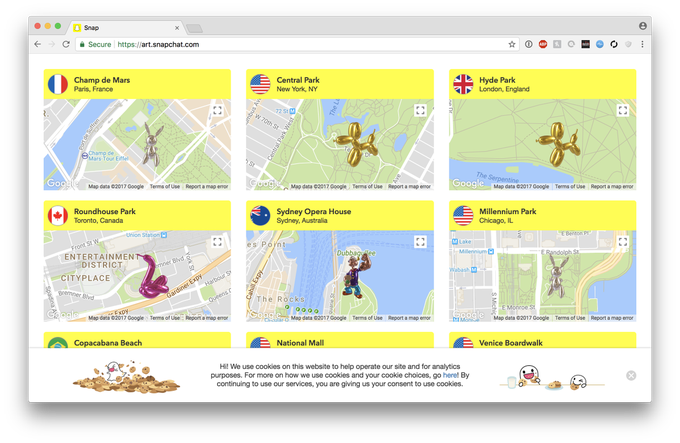The image size is (680, 443).
Task: Click the US flag beside Central Park
Action: point(260,84)
